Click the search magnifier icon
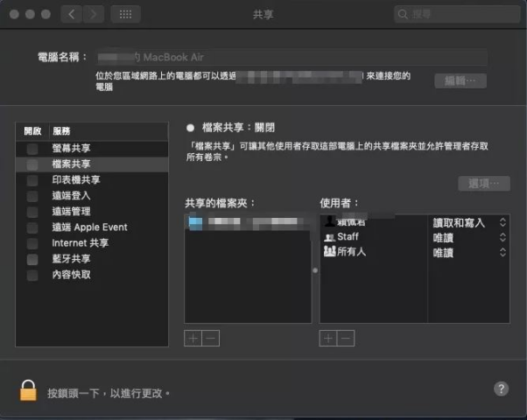This screenshot has height=420, width=527. point(403,14)
